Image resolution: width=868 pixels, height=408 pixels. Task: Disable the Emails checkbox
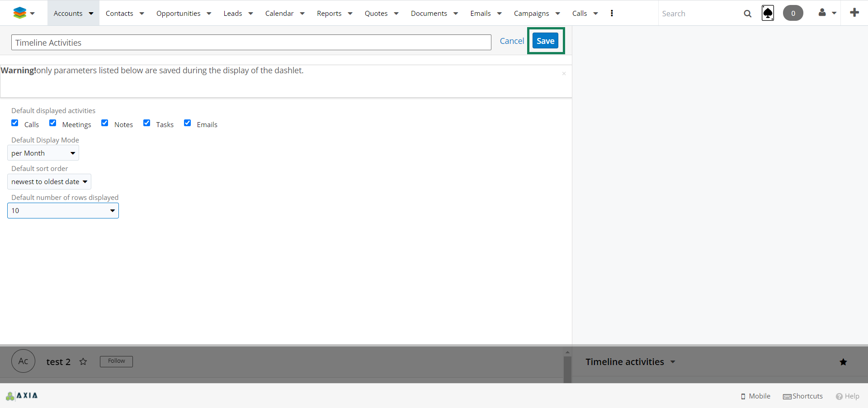point(188,123)
